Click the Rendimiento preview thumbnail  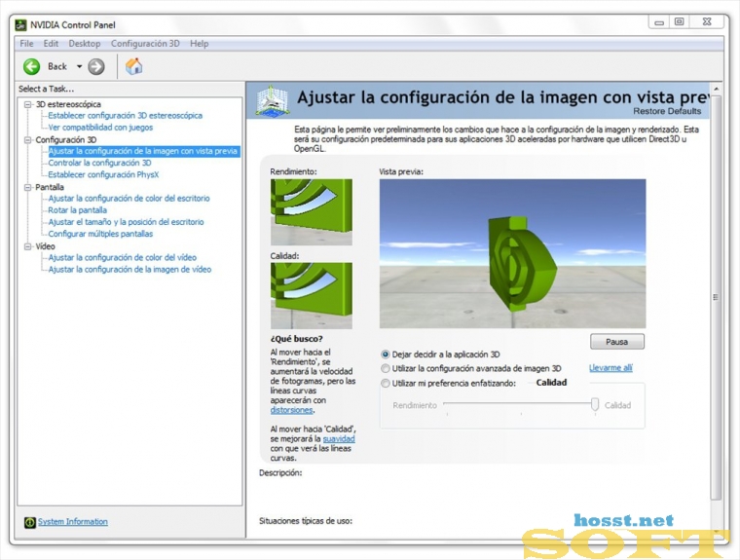pyautogui.click(x=312, y=212)
